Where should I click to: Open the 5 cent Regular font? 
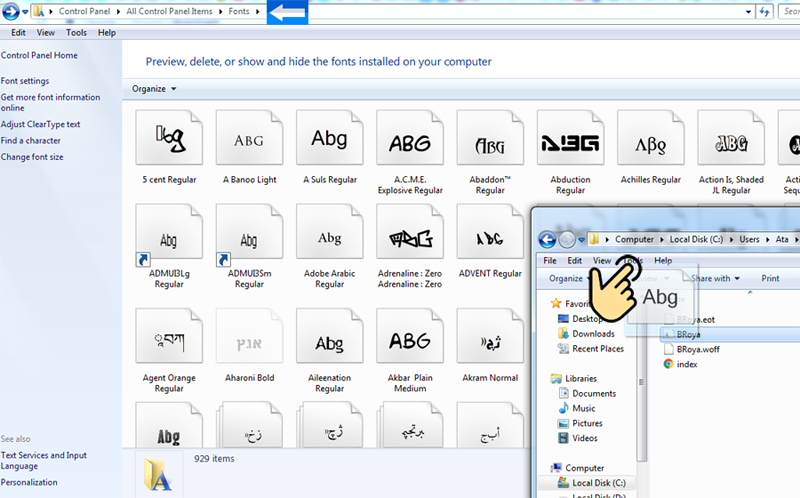(169, 138)
